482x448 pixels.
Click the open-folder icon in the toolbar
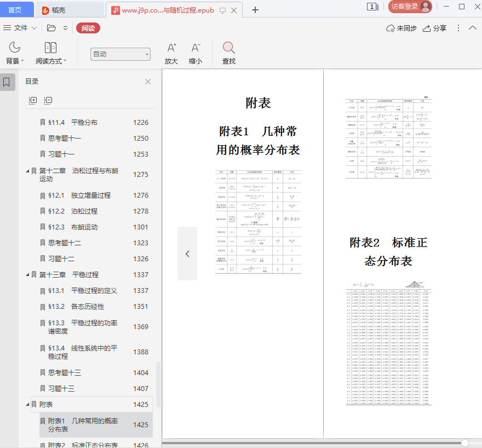tap(51, 28)
